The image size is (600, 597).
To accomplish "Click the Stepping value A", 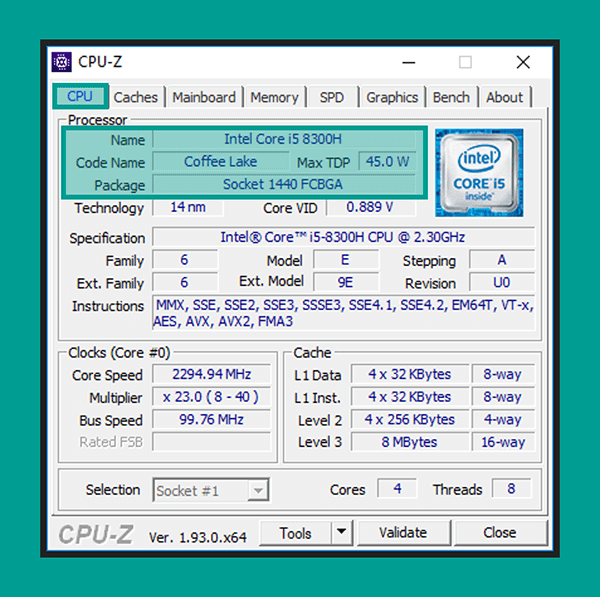I will coord(501,260).
